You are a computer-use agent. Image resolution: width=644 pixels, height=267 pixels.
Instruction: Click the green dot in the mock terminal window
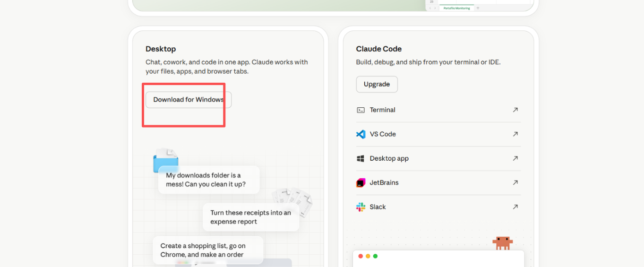(x=375, y=256)
